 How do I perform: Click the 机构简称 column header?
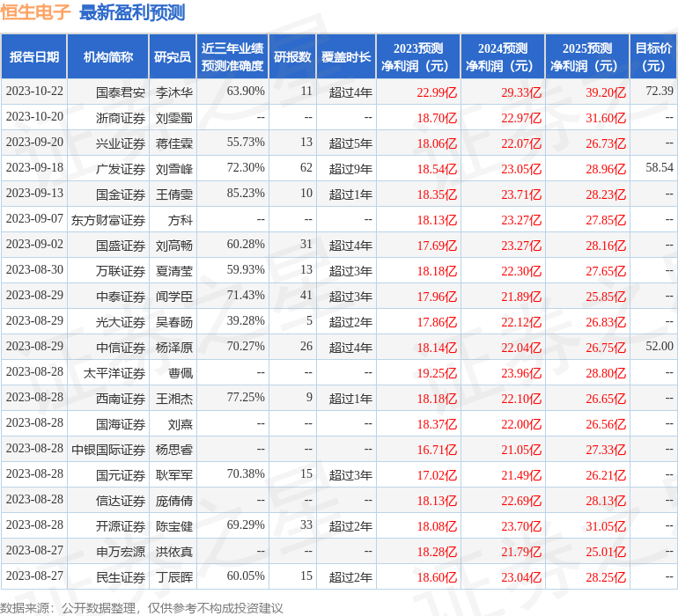pos(108,56)
